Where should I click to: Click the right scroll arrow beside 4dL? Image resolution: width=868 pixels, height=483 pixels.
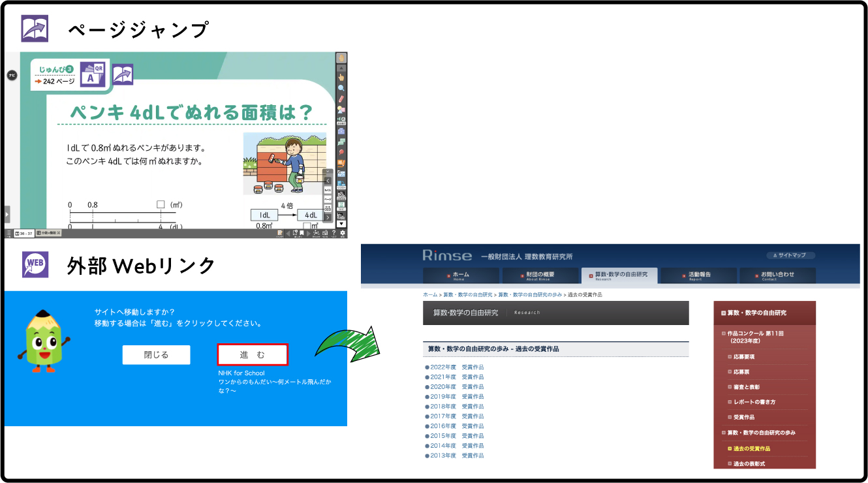(x=328, y=217)
